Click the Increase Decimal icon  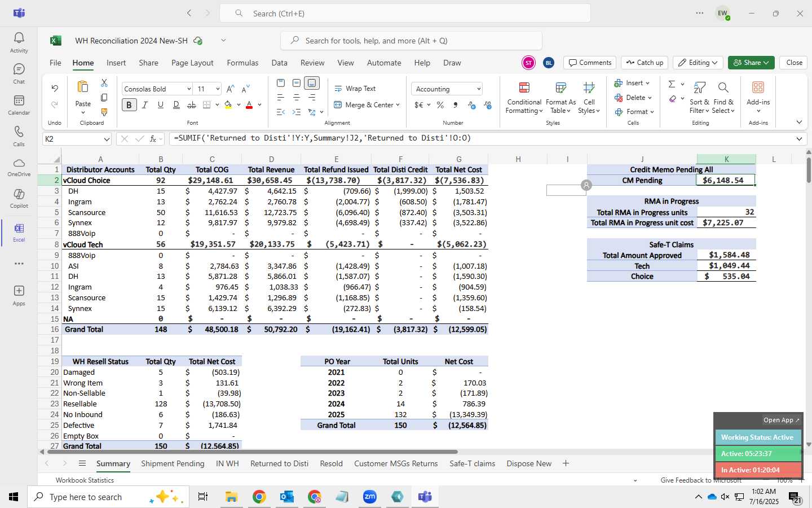tap(472, 105)
